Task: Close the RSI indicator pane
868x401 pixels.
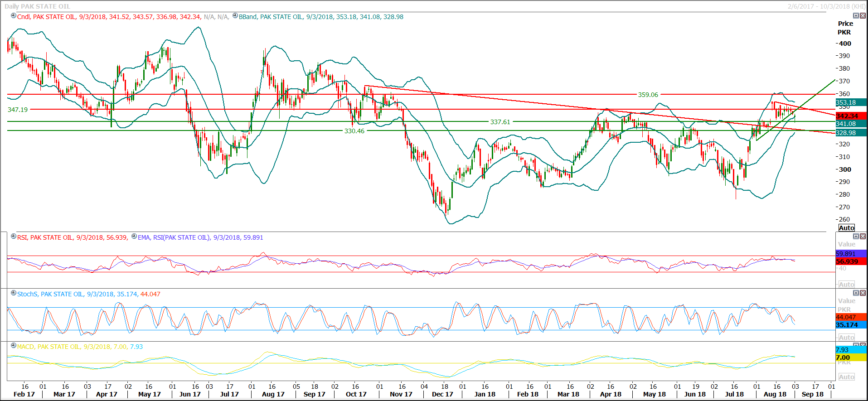Action: (x=863, y=237)
